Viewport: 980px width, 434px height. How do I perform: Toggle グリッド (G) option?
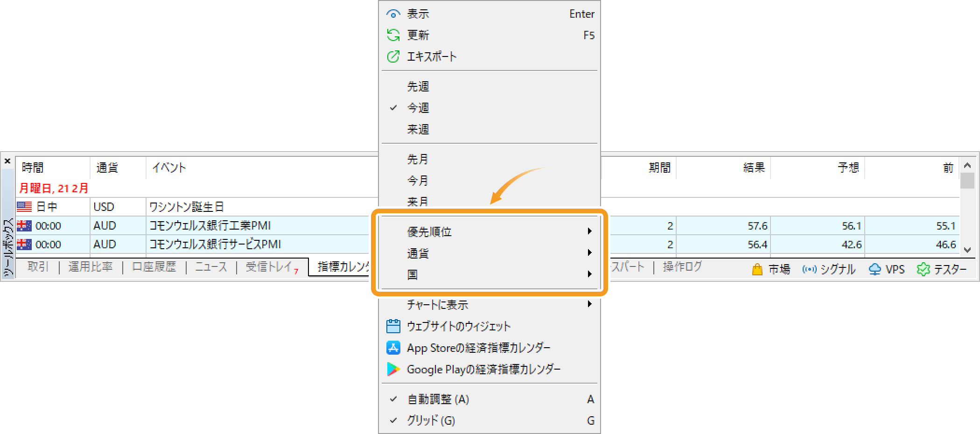click(x=489, y=420)
